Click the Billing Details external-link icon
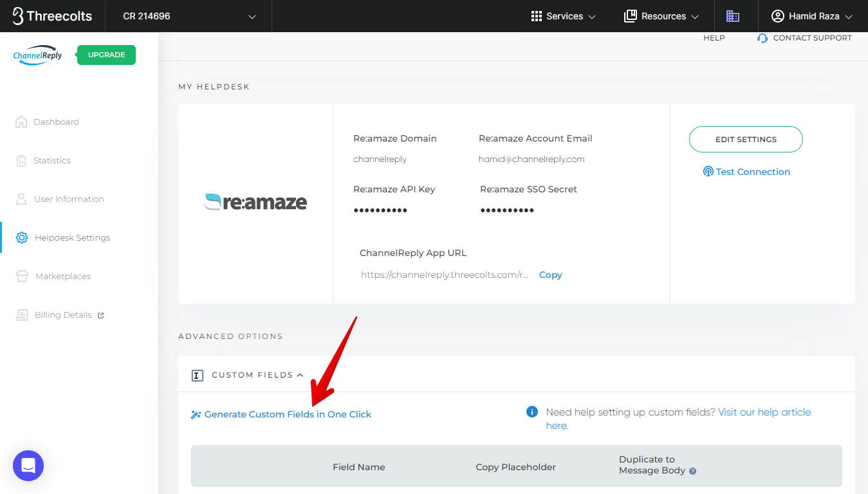868x494 pixels. [100, 315]
